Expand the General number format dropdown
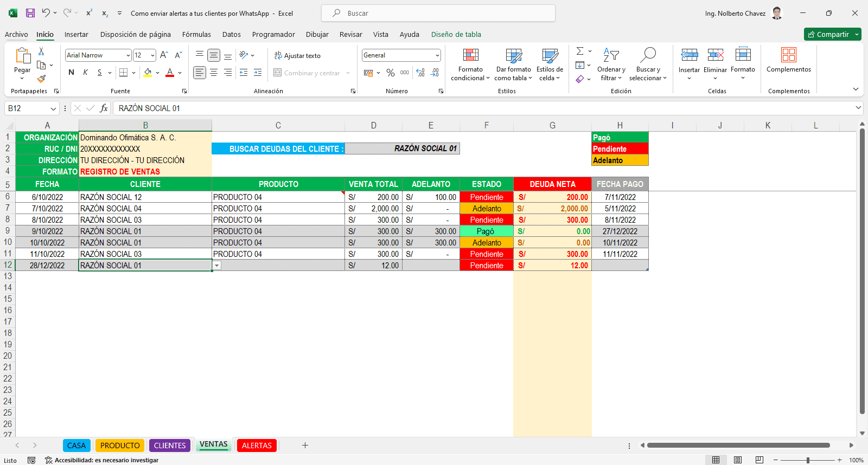Viewport: 868px width, 465px height. [437, 55]
